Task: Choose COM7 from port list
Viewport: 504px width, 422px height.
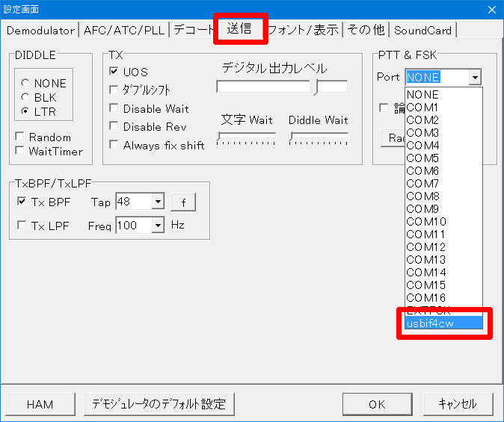Action: [x=443, y=184]
